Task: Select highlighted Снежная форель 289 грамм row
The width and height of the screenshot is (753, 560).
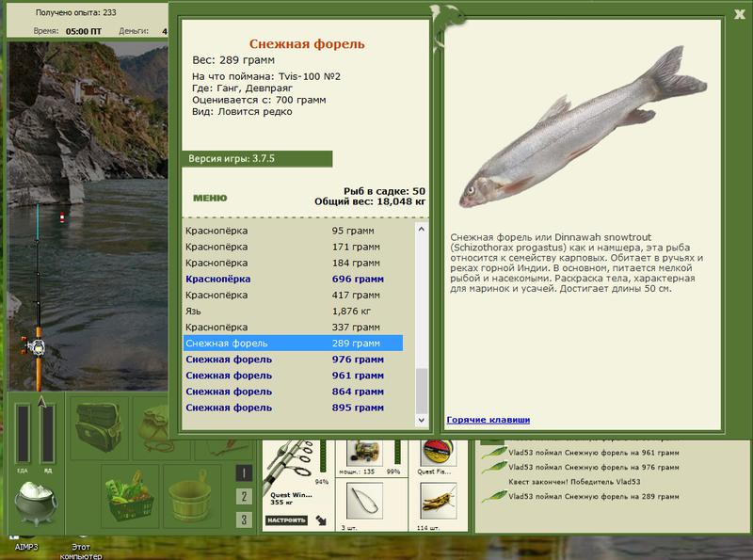Action: [294, 344]
